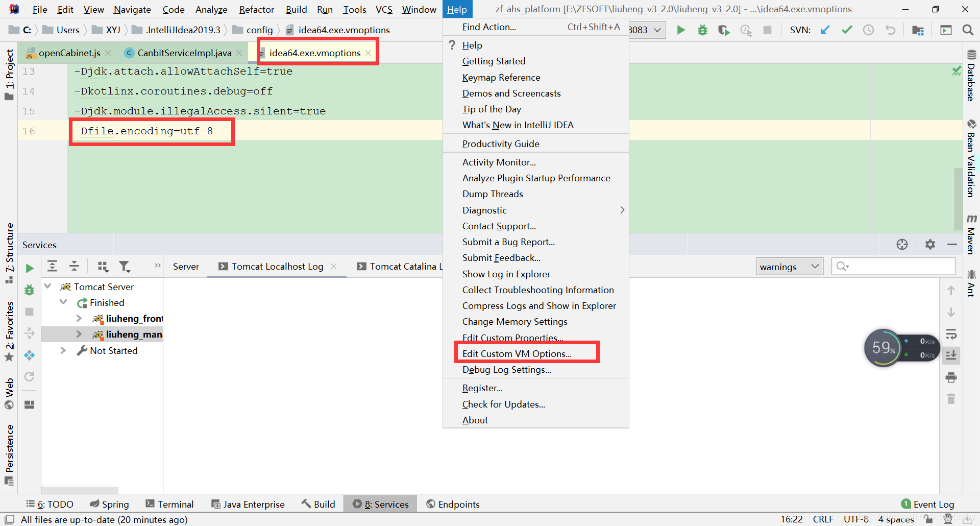
Task: Open the Java Enterprise tool window
Action: pyautogui.click(x=248, y=504)
